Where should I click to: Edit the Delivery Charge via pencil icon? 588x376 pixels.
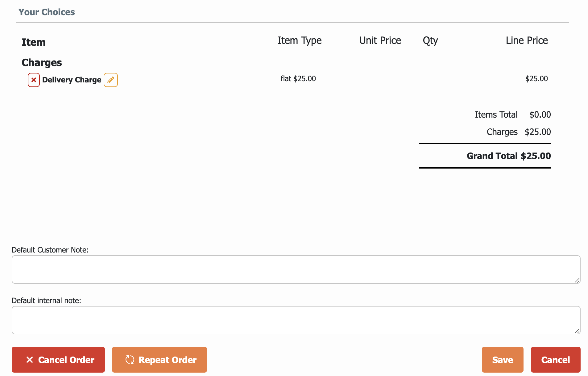(x=110, y=80)
